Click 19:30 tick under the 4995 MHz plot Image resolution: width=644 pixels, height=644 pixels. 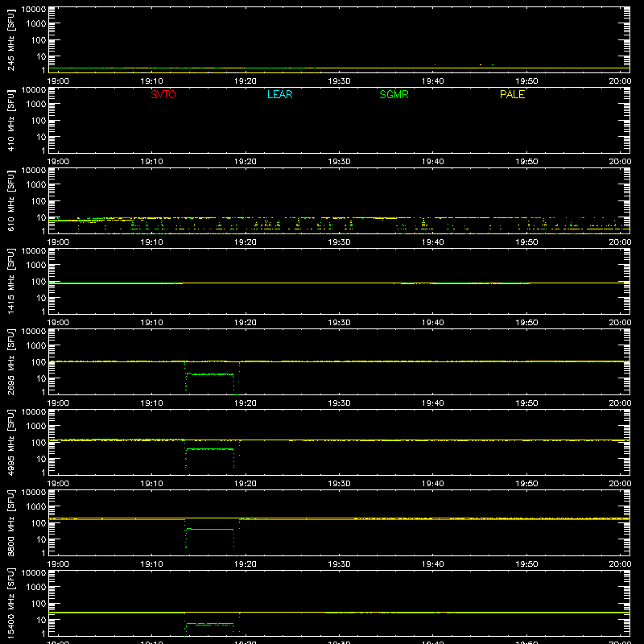(x=339, y=484)
